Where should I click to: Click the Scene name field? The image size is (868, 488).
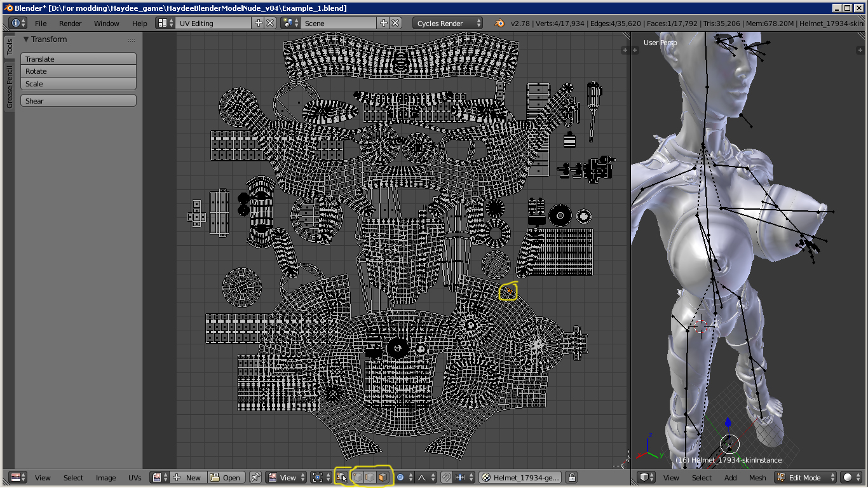pos(339,23)
